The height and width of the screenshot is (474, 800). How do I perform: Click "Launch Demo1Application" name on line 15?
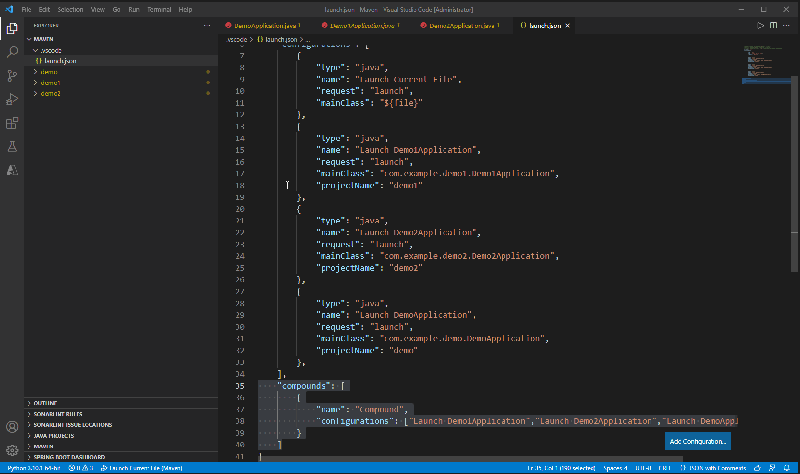[x=418, y=150]
